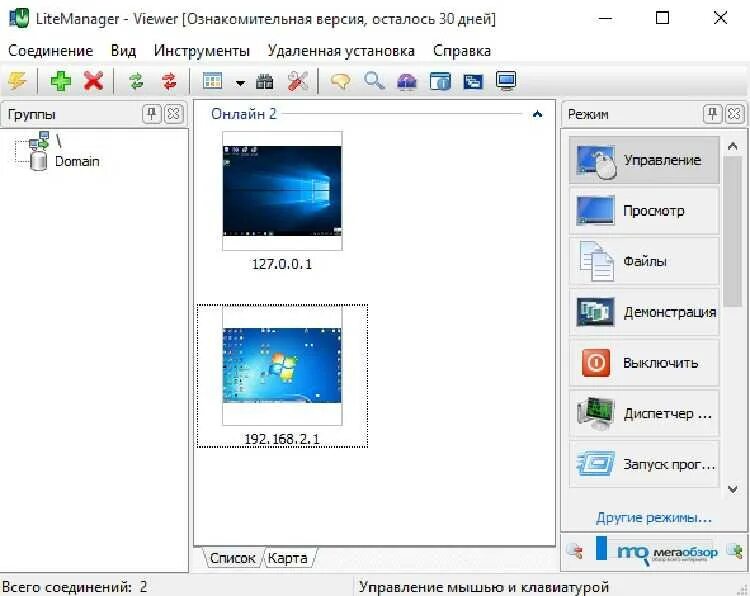
Task: Click the magnifying glass icon
Action: pyautogui.click(x=374, y=80)
